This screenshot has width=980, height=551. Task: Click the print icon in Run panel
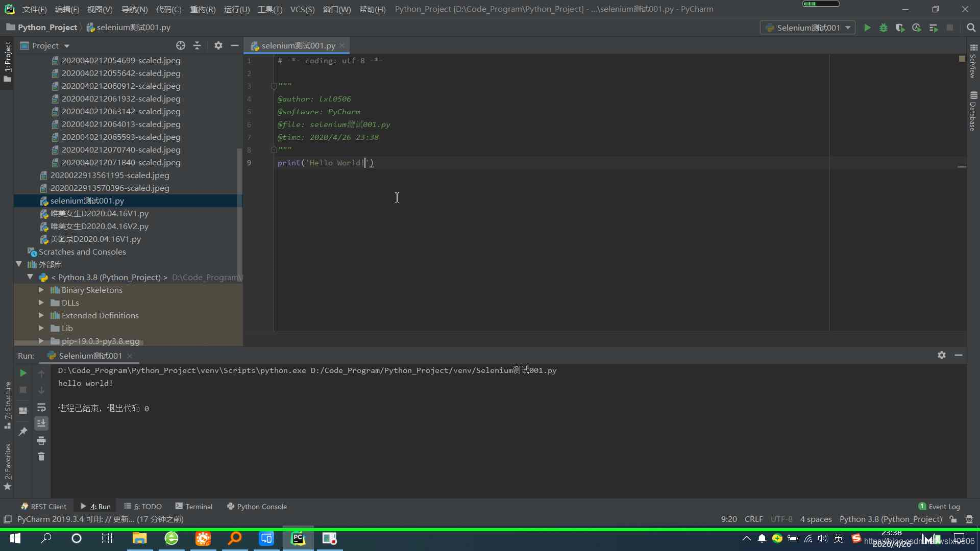pos(41,440)
